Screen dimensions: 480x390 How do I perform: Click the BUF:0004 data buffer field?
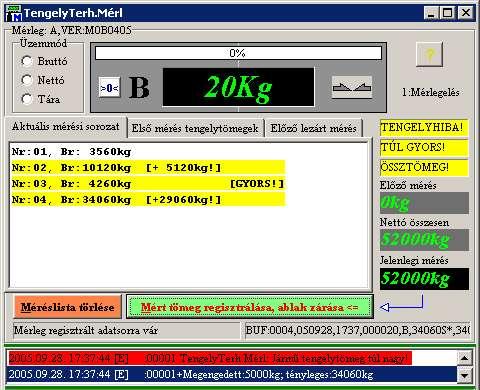[358, 330]
